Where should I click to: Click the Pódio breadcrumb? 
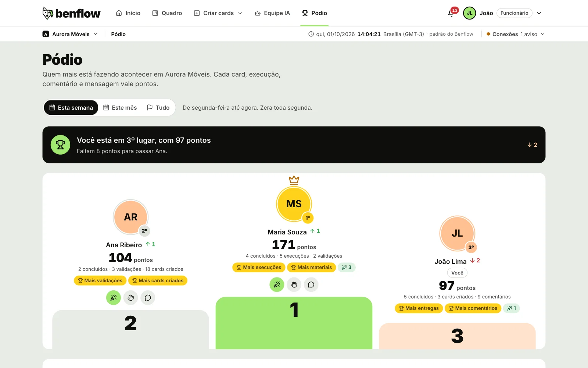(x=118, y=34)
